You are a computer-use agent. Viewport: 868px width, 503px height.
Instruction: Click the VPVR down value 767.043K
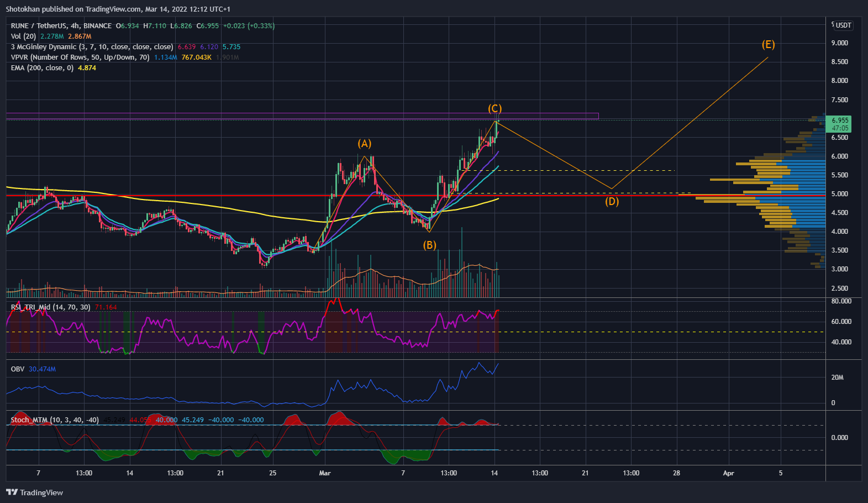tap(197, 57)
